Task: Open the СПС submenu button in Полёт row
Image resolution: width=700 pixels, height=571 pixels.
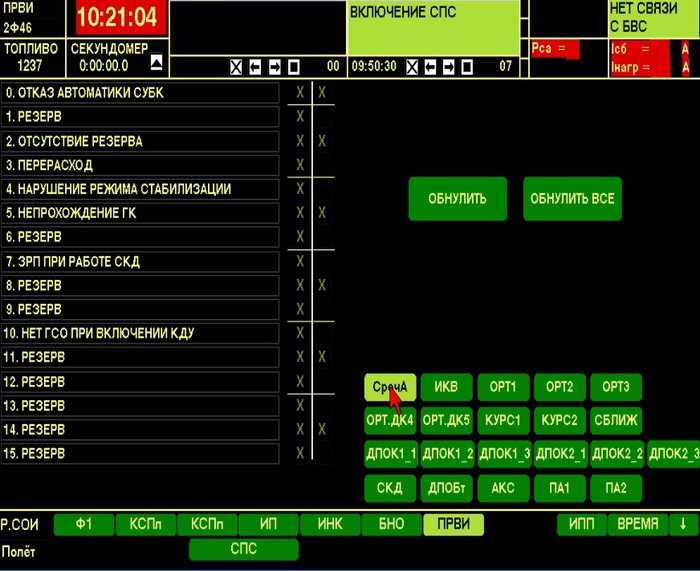Action: pyautogui.click(x=243, y=549)
